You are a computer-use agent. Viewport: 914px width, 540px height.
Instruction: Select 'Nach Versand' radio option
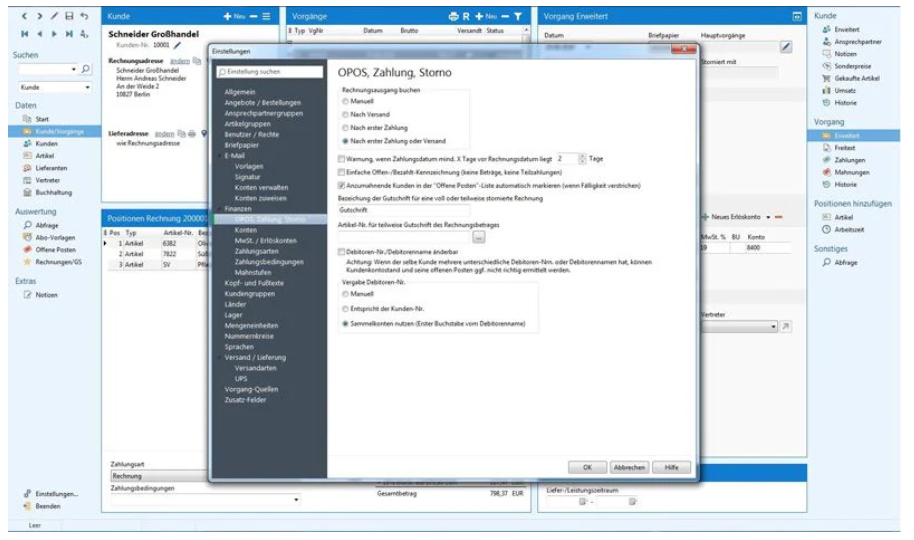pyautogui.click(x=346, y=114)
